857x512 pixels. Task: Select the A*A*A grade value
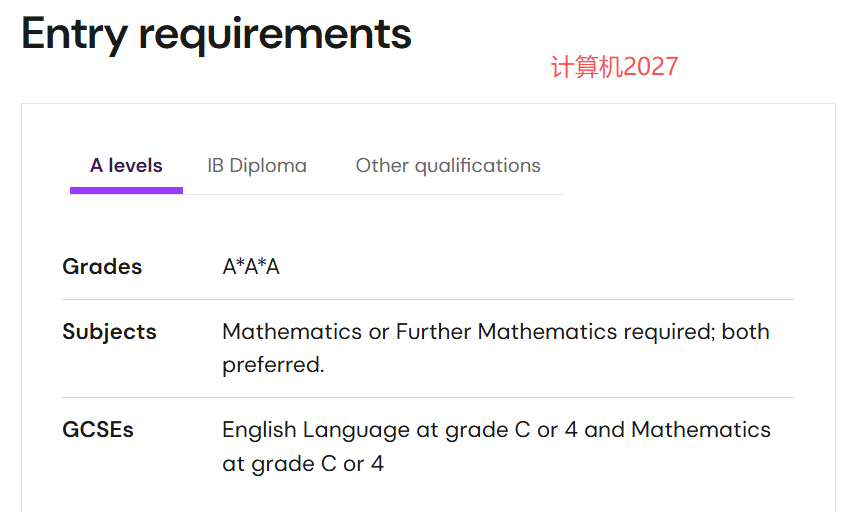tap(251, 267)
